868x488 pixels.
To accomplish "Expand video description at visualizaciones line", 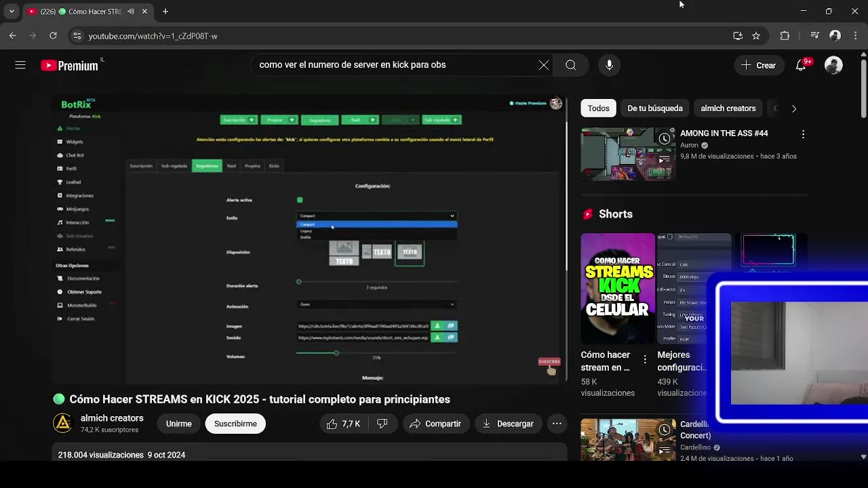I will tap(121, 455).
